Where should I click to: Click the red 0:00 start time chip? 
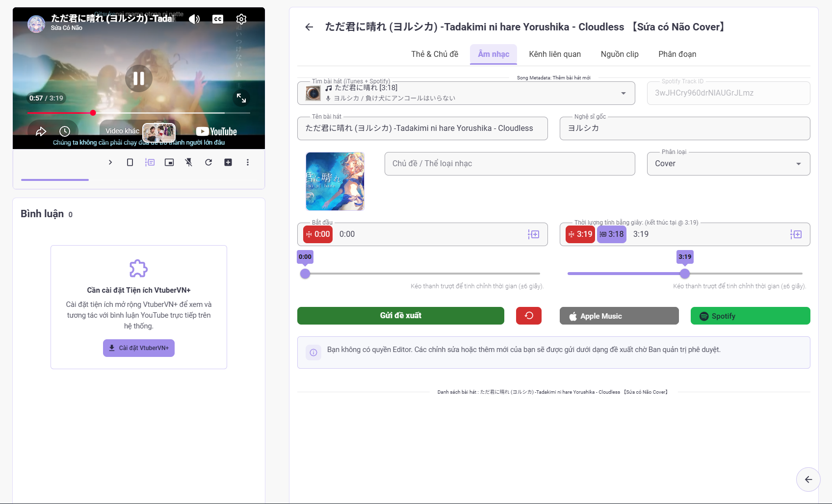click(x=318, y=234)
